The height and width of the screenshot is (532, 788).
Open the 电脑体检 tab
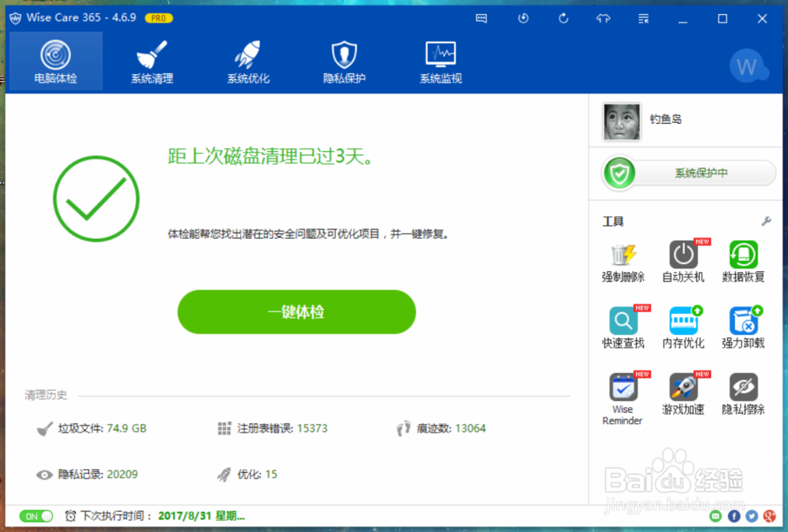(x=56, y=61)
